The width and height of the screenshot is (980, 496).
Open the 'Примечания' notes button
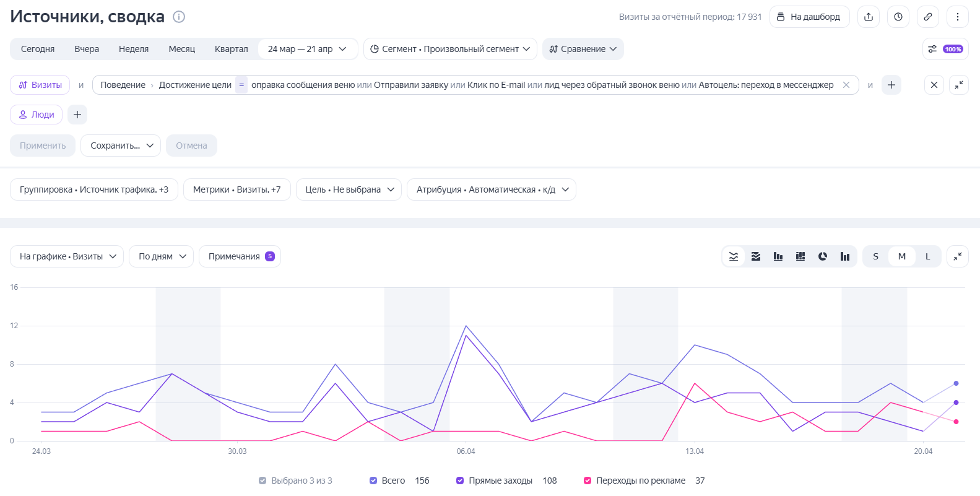(x=240, y=256)
